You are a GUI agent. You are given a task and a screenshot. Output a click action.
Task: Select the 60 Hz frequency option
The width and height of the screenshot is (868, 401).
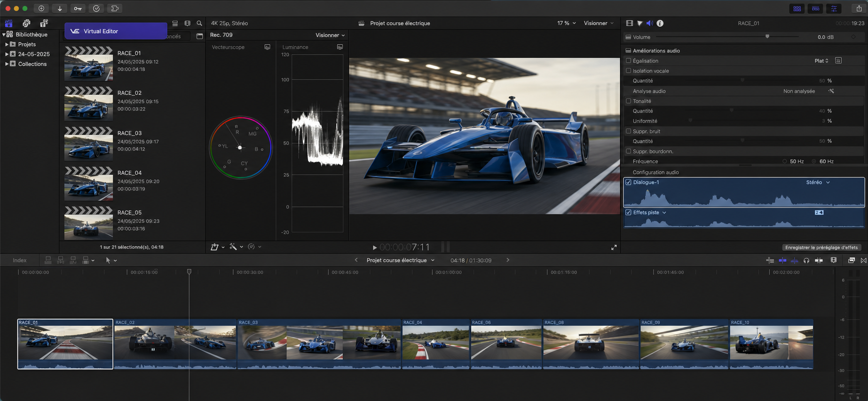coord(814,161)
